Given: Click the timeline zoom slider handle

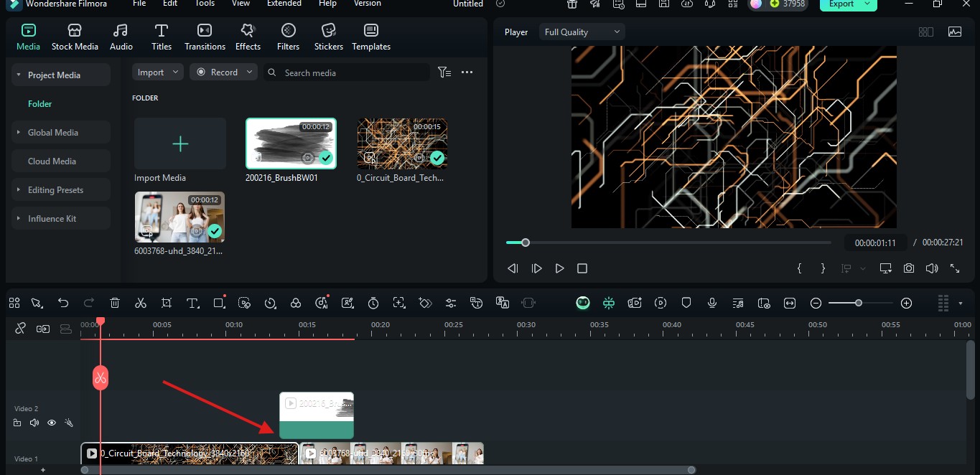Looking at the screenshot, I should [x=859, y=304].
